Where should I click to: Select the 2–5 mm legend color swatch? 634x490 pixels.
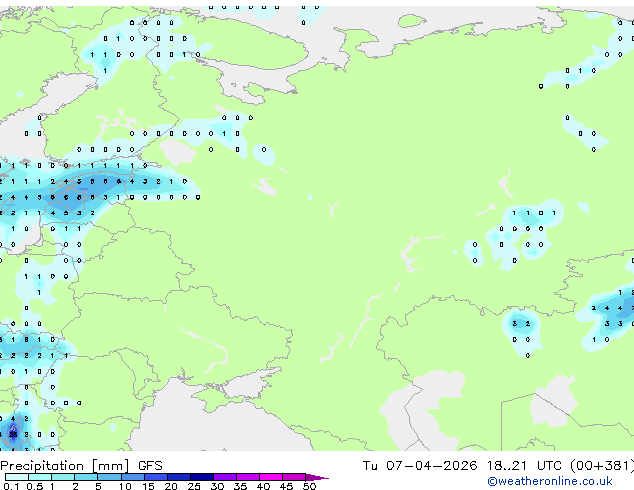click(86, 477)
